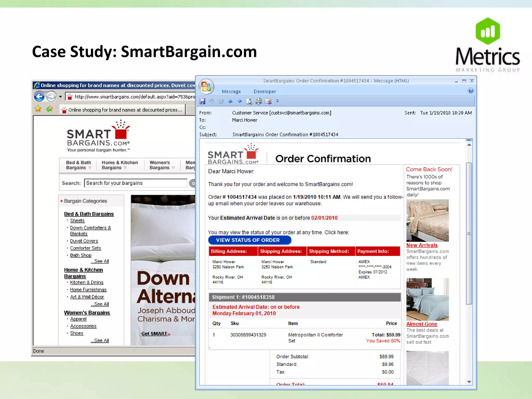The image size is (532, 399).
Task: Click the Reply to All envelope icon
Action: (268, 101)
